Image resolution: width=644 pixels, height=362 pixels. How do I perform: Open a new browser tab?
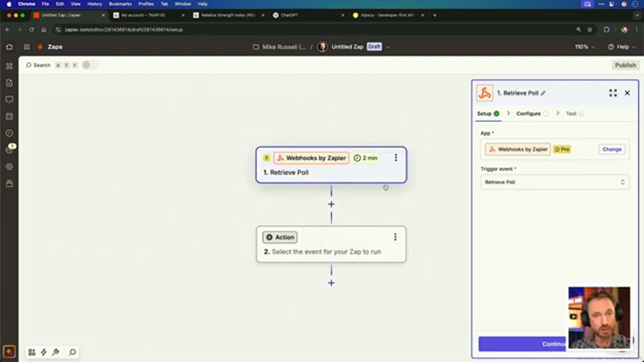coord(435,15)
